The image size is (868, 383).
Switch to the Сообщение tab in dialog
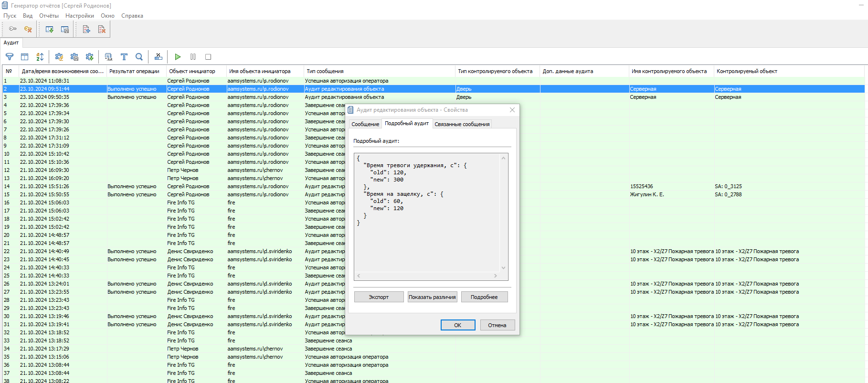coord(365,124)
